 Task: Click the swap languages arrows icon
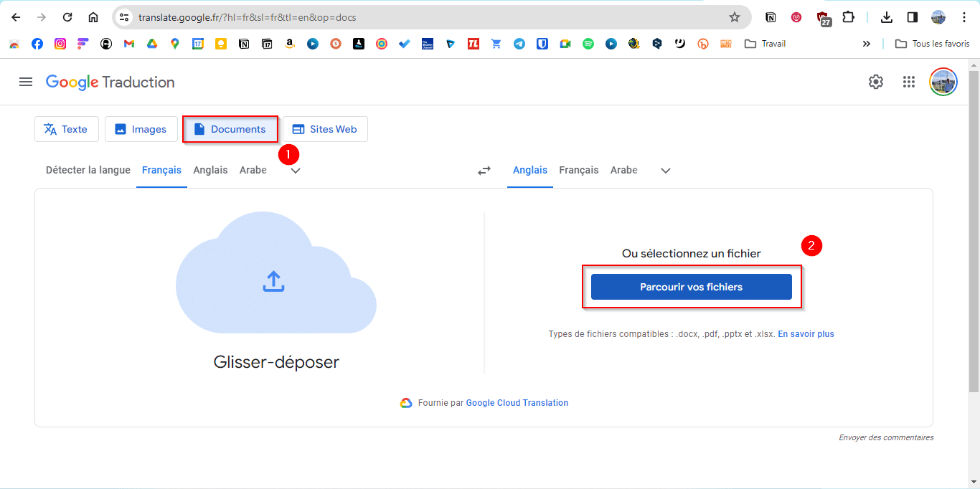(484, 171)
